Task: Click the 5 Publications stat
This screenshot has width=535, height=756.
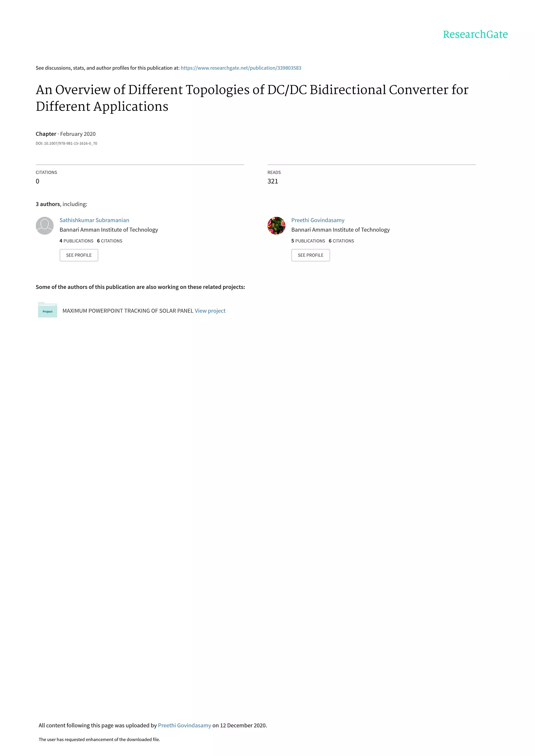Action: pos(308,241)
